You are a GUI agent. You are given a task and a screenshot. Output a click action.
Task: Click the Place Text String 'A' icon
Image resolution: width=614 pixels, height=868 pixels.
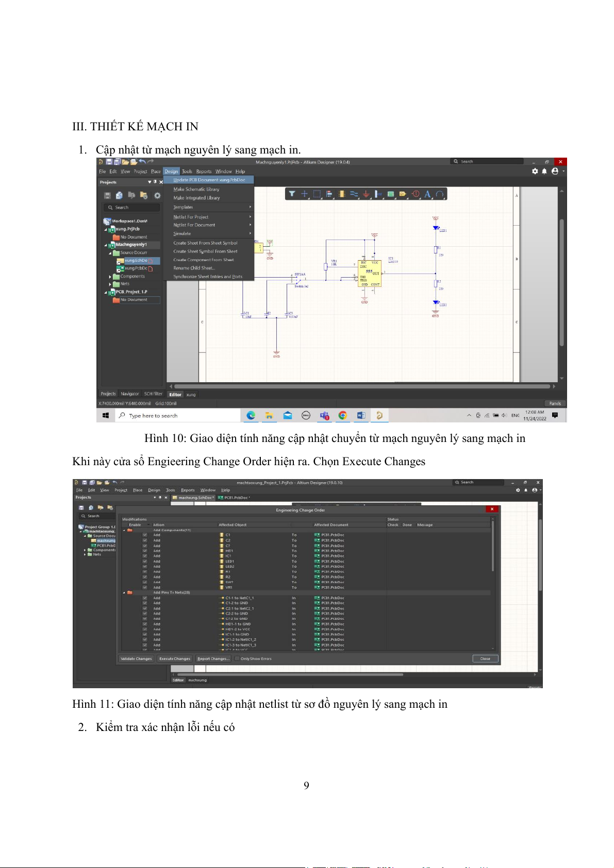pyautogui.click(x=427, y=194)
